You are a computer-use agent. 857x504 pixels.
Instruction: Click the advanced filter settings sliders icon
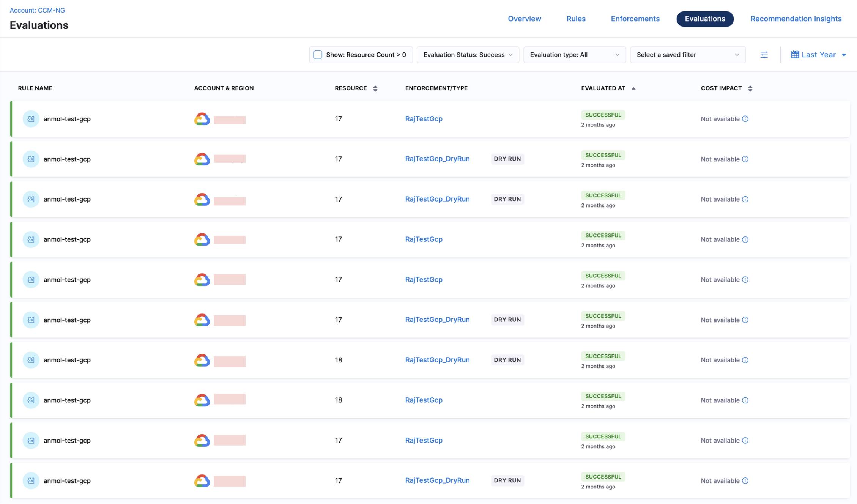[x=764, y=55]
